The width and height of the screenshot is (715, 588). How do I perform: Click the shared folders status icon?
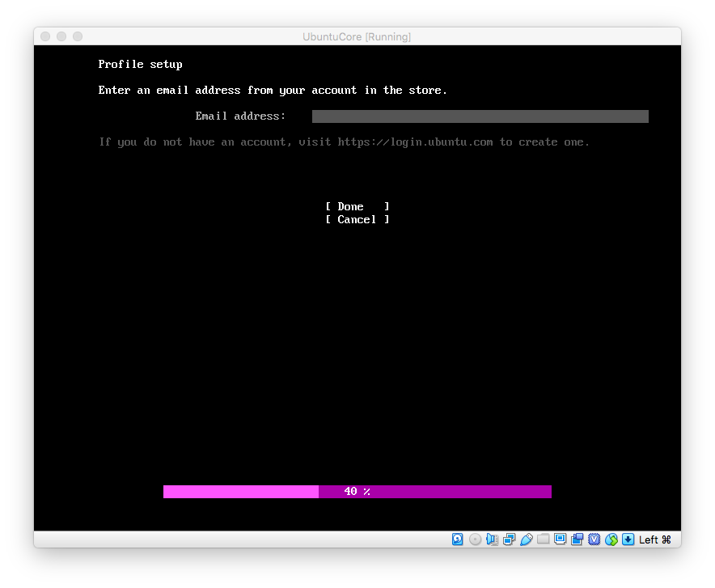[543, 539]
